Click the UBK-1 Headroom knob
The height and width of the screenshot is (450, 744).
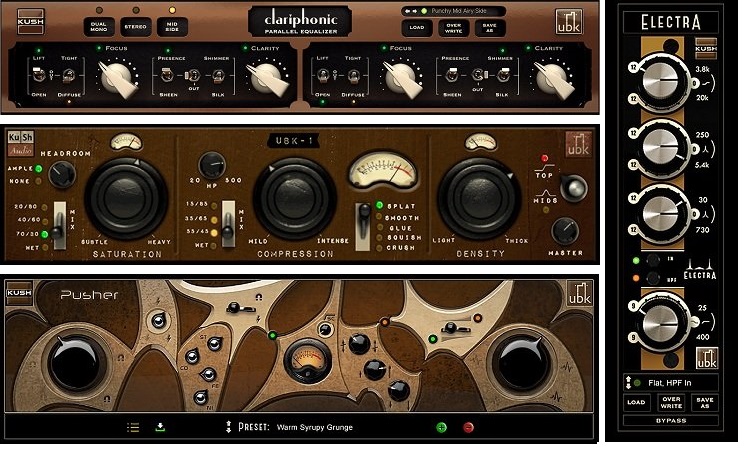62,174
